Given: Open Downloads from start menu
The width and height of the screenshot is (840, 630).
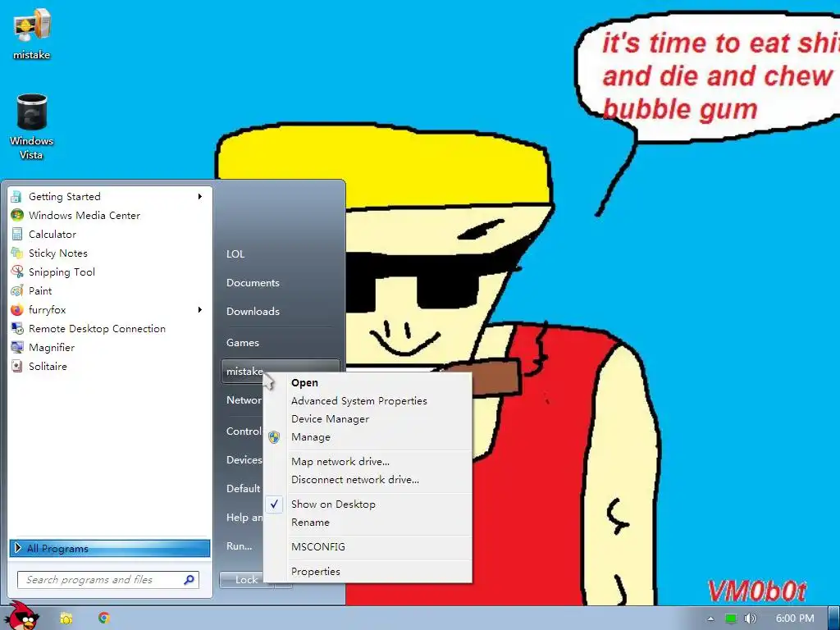Looking at the screenshot, I should tap(253, 311).
